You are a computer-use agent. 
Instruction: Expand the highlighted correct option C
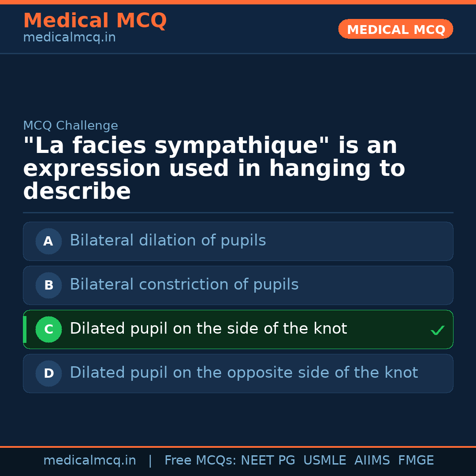(238, 329)
